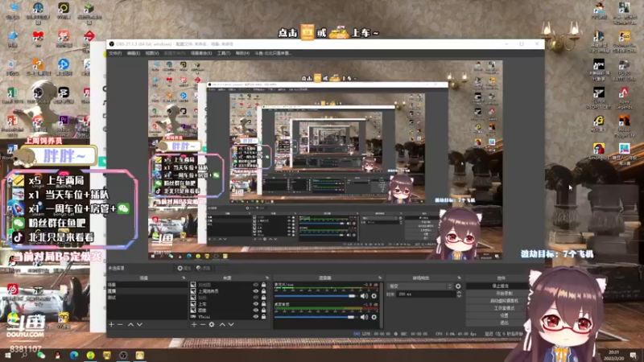
Task: Open system tray clock showing 20:31
Action: click(614, 355)
